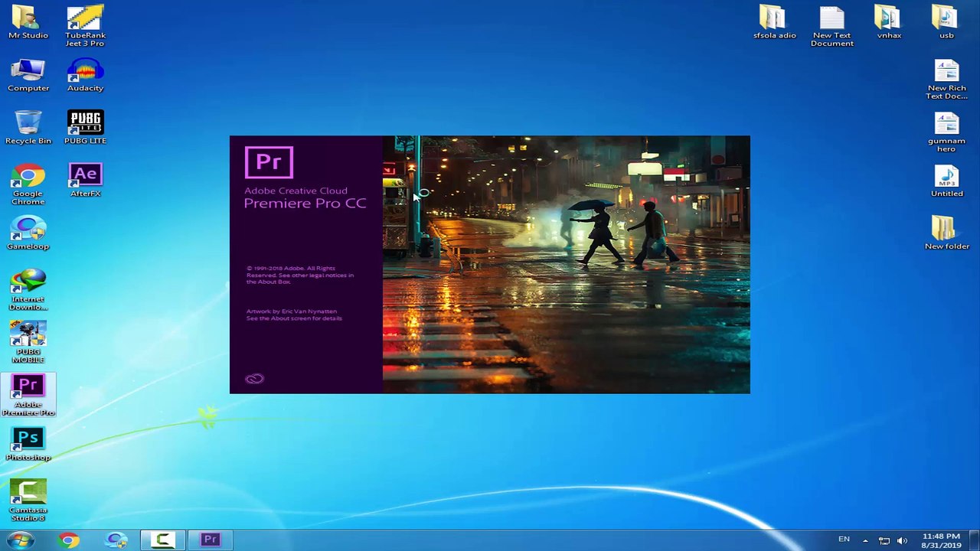Launch AfterFX from the desktop
The image size is (980, 551).
click(85, 181)
